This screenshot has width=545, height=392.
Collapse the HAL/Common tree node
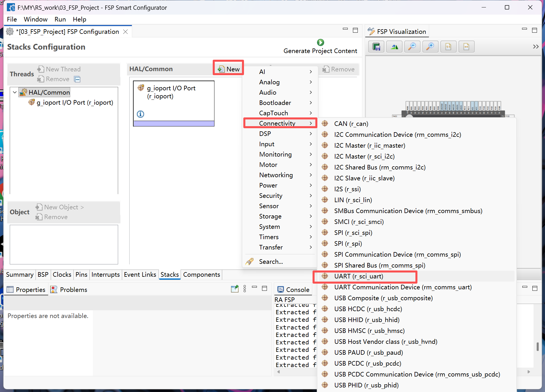[x=15, y=92]
